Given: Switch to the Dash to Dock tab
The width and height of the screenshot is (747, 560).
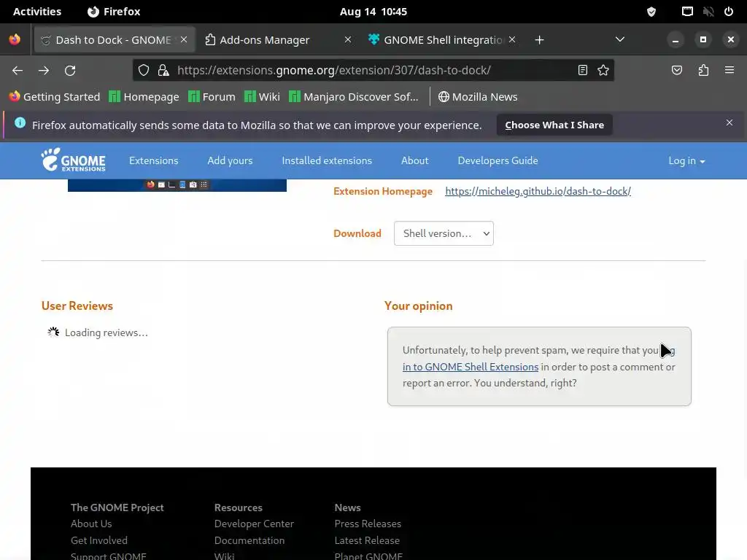Looking at the screenshot, I should 113,40.
